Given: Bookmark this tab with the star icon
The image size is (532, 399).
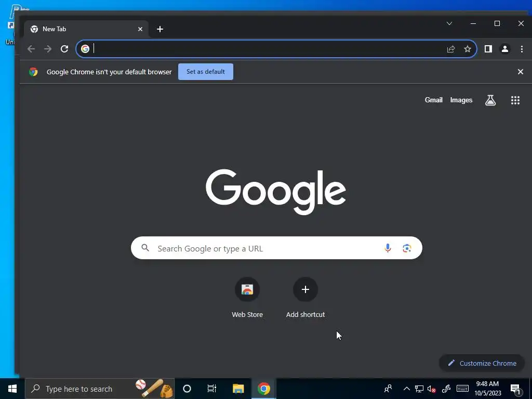Looking at the screenshot, I should pos(468,49).
